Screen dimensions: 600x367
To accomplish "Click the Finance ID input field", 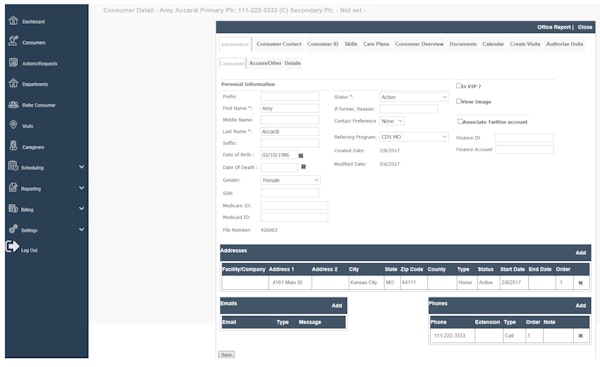I will (x=524, y=137).
